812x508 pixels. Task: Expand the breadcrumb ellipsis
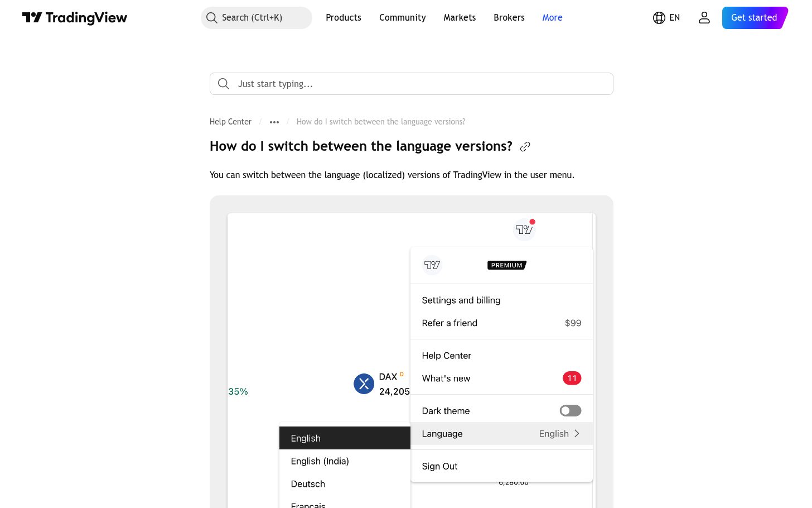coord(274,122)
